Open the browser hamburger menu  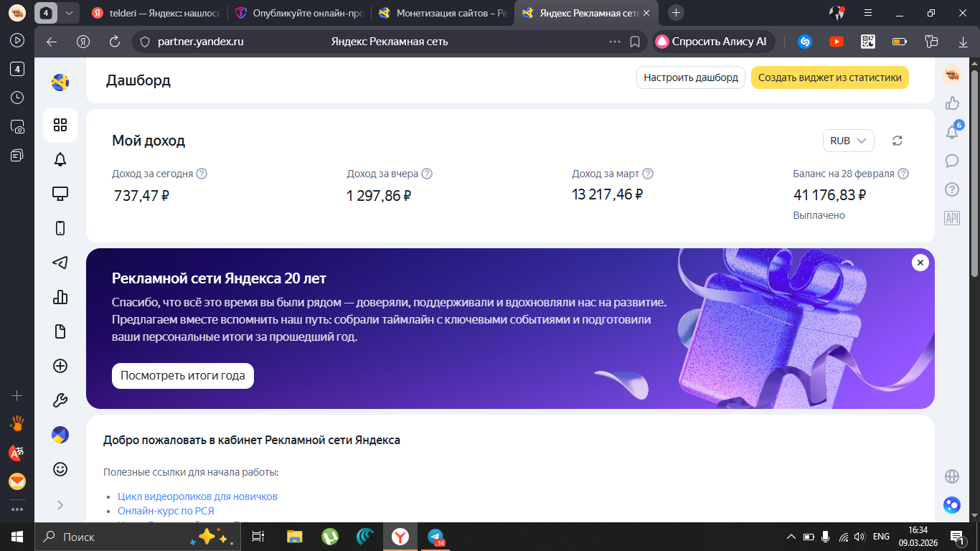click(x=868, y=13)
